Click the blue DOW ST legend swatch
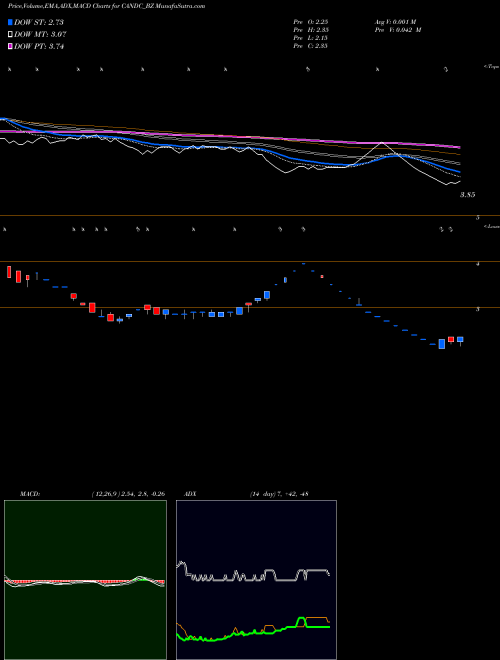Image resolution: width=500 pixels, height=660 pixels. pyautogui.click(x=10, y=22)
